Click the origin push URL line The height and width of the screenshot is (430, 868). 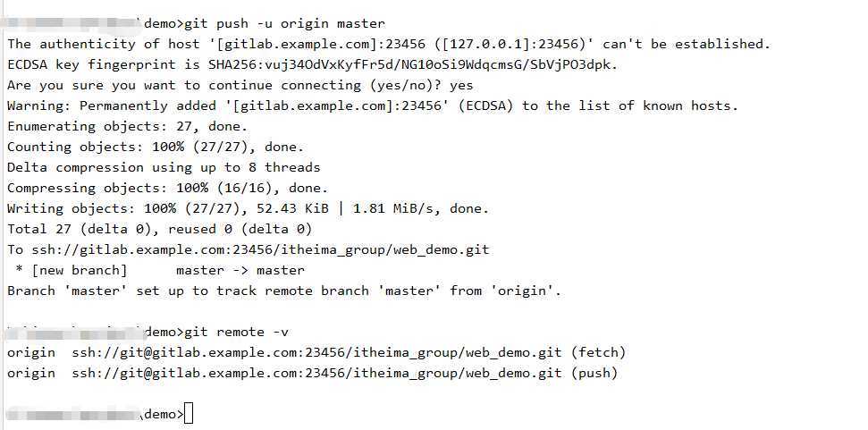[312, 373]
